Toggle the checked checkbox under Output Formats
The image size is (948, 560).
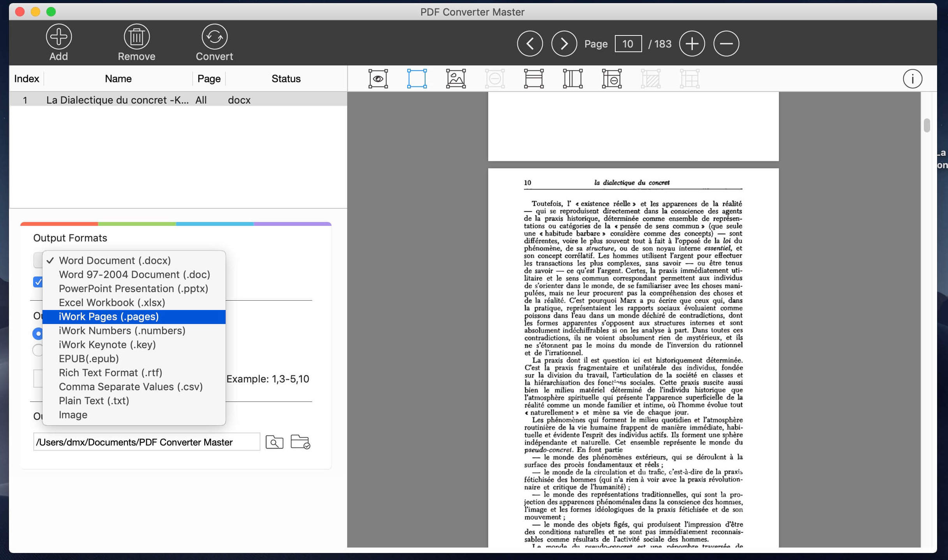[38, 282]
